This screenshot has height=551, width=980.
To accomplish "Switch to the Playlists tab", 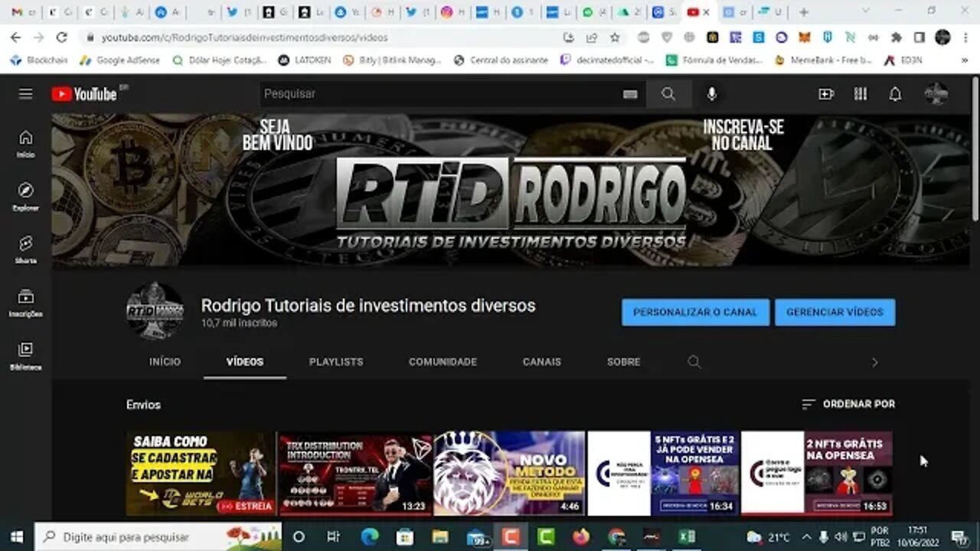I will coord(336,362).
